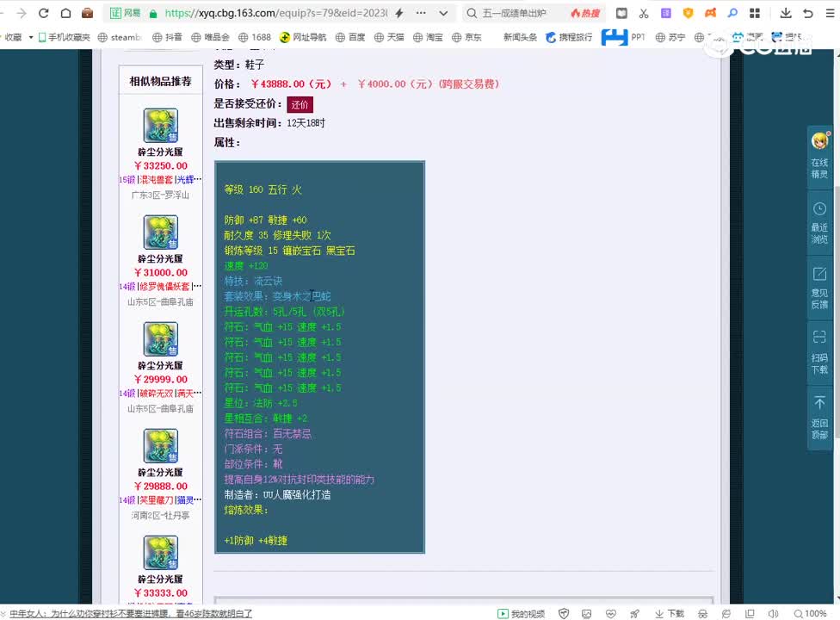Open the briefcase wallet icon in toolbar
Screen dimensions: 840x620
(x=87, y=13)
